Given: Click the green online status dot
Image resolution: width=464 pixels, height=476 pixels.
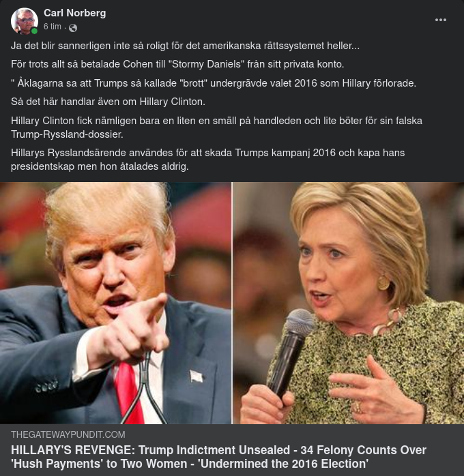Looking at the screenshot, I should tap(34, 31).
